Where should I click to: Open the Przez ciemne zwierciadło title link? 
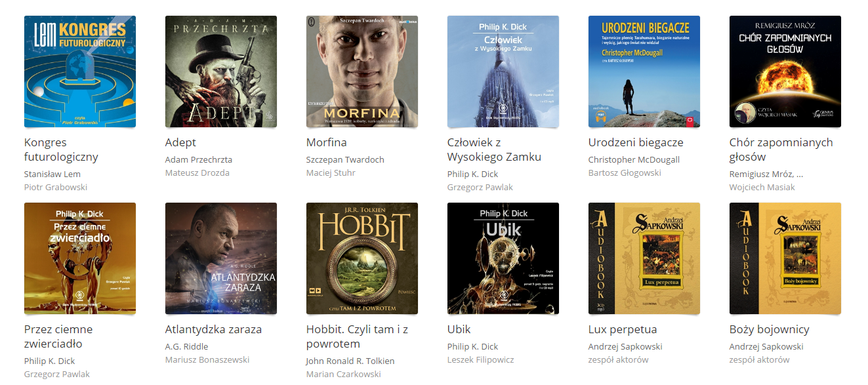(x=58, y=336)
